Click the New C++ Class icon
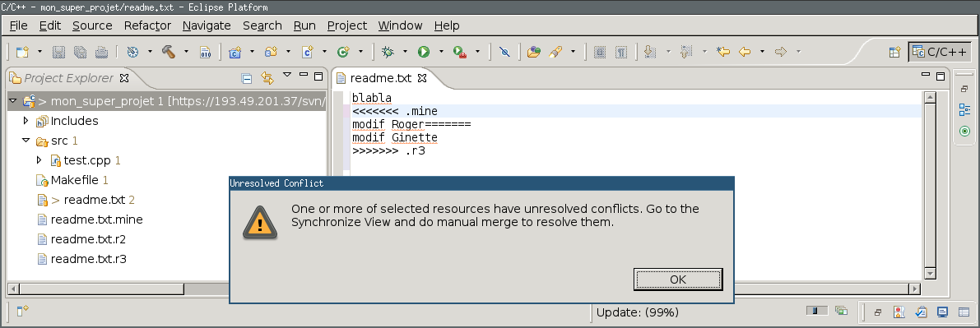 point(343,52)
